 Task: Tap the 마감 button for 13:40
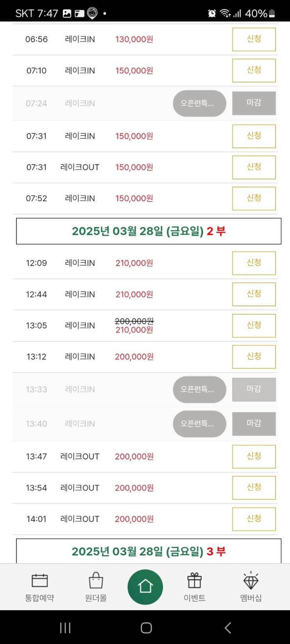point(254,424)
